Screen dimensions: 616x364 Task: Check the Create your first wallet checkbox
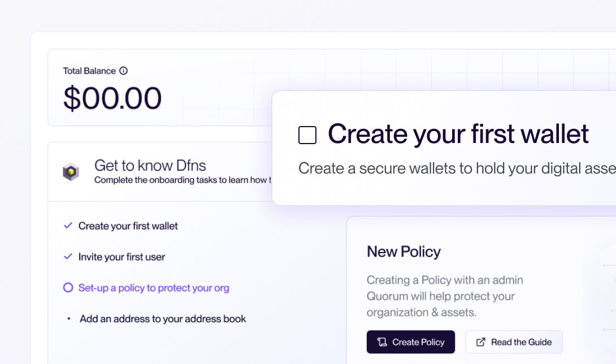tap(307, 135)
